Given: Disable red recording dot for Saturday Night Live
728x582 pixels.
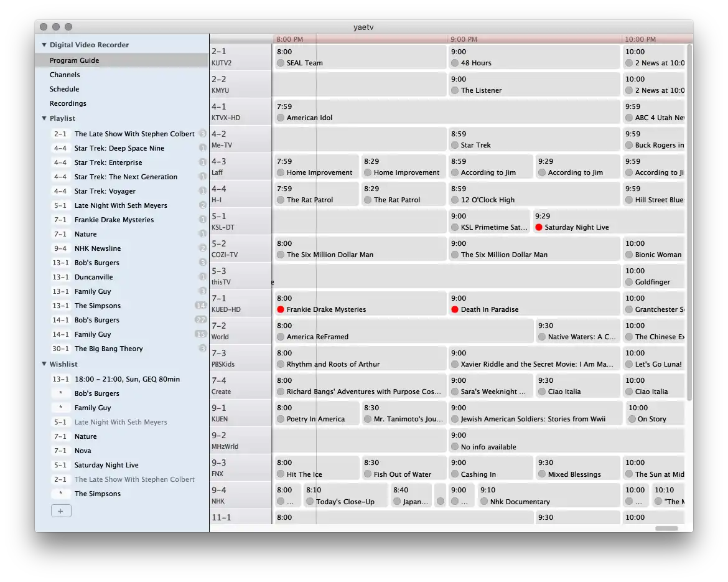Looking at the screenshot, I should [539, 227].
